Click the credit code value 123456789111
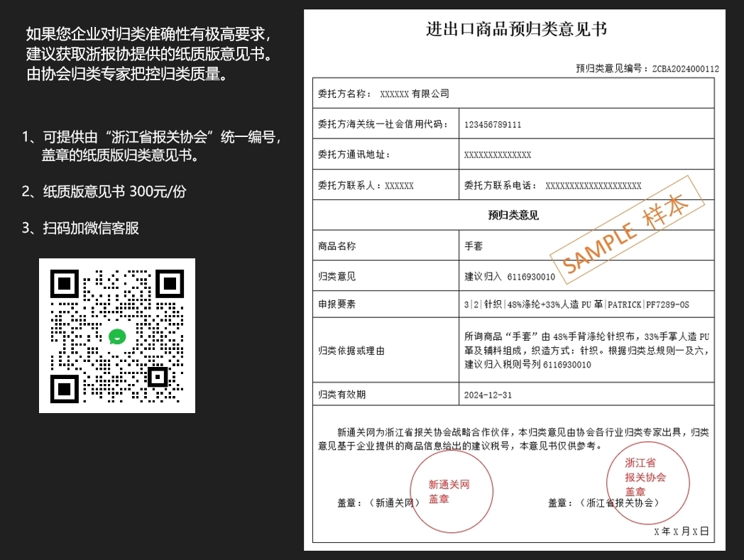 tap(493, 125)
